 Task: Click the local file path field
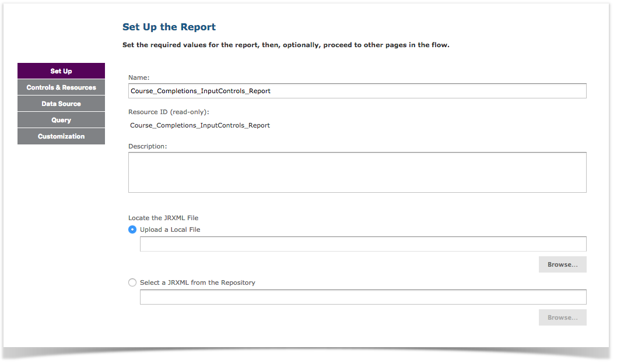coord(363,244)
